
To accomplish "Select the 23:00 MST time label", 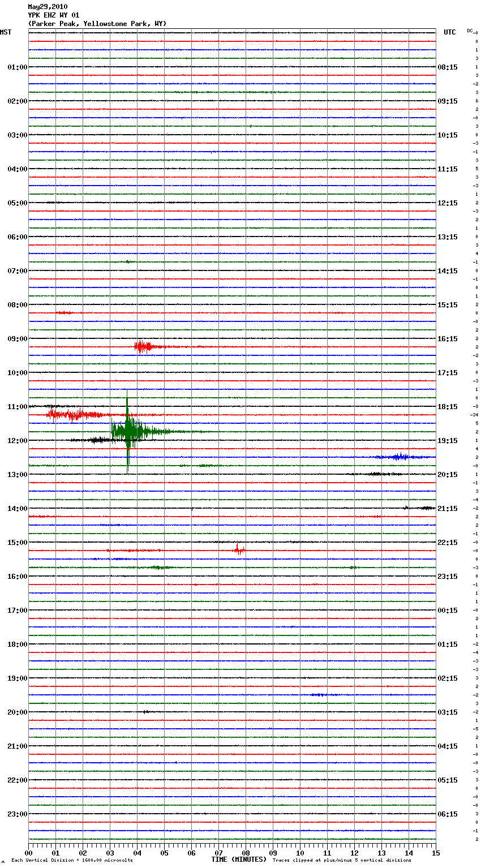I will (17, 814).
